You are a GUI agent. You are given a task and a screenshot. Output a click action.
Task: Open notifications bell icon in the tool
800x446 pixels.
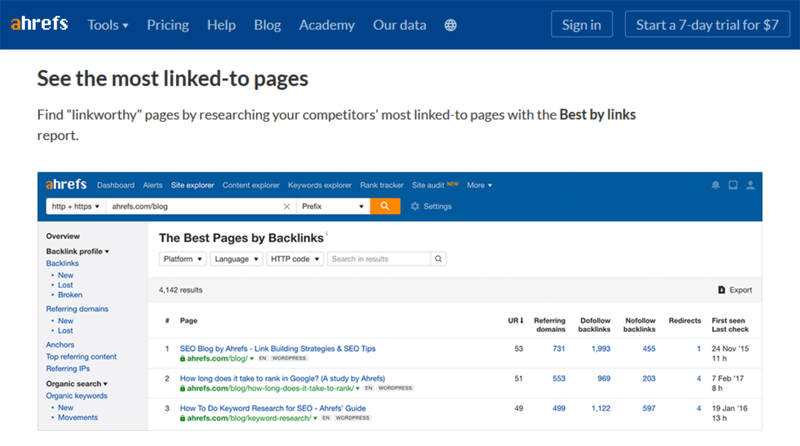point(716,185)
